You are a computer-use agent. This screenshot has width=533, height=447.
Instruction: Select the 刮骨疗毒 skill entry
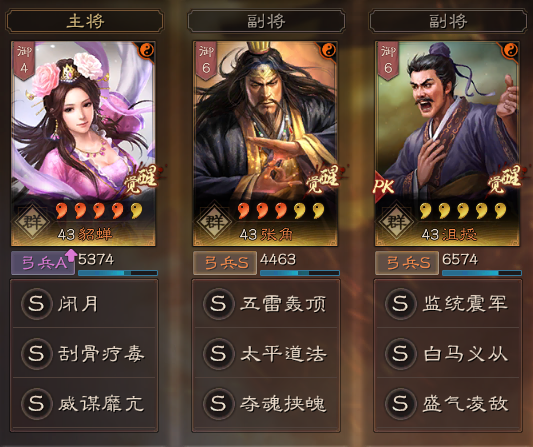point(84,354)
